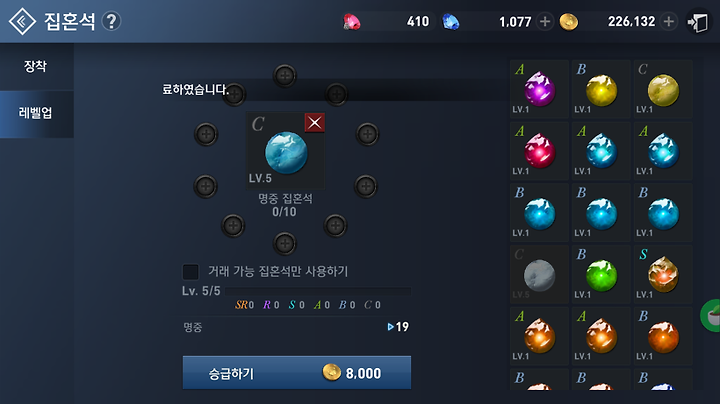Enable tradeable soul stones only checkbox

[x=191, y=272]
